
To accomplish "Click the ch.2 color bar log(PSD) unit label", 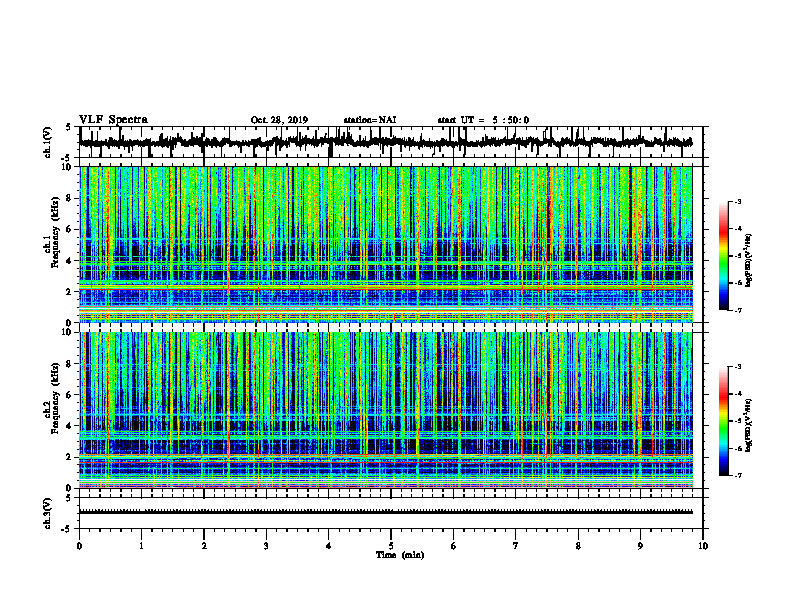I will (749, 425).
